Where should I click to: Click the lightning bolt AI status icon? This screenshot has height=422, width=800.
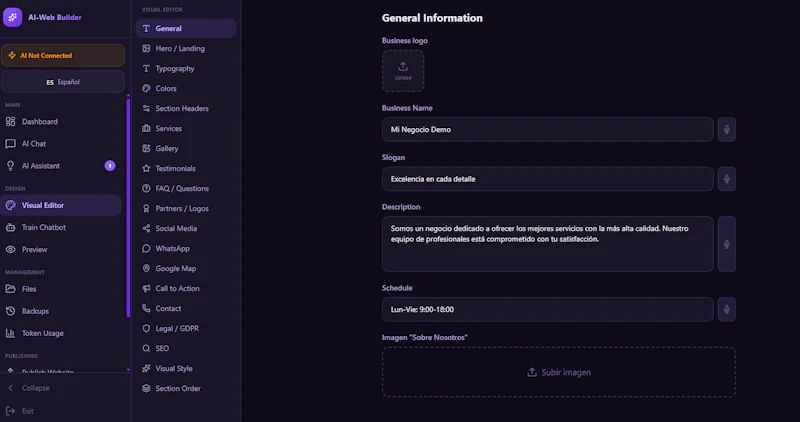point(12,55)
